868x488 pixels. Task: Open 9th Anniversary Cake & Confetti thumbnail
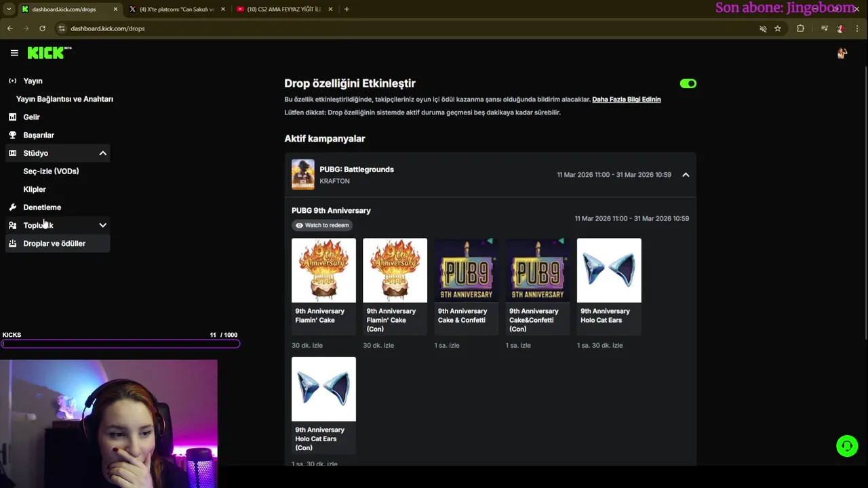coord(467,270)
